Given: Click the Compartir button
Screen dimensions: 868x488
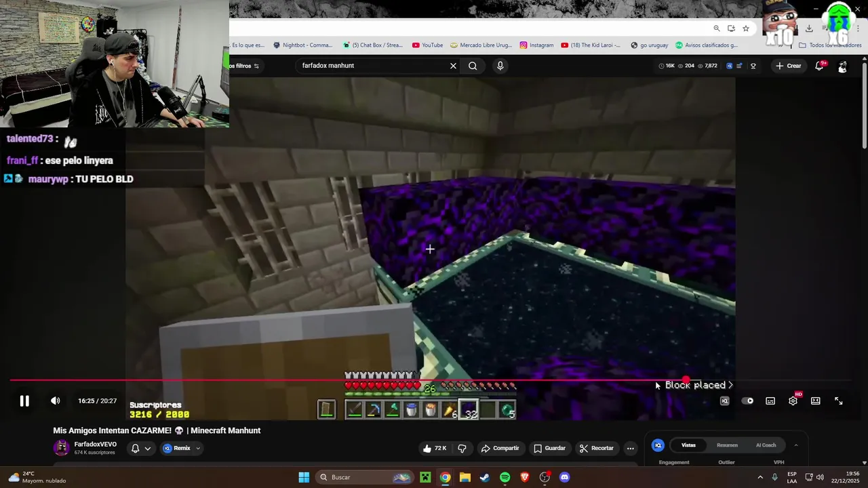Looking at the screenshot, I should (x=500, y=448).
